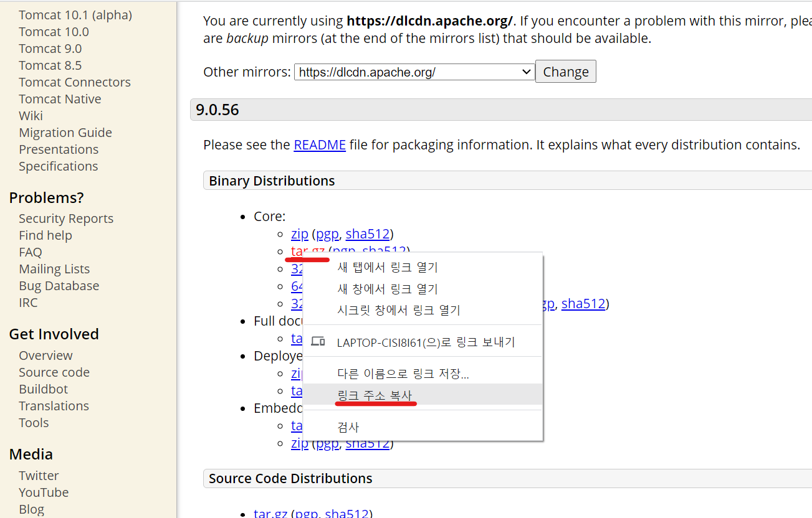Open the sha512 link after Windows installer
Screen dimensions: 812x518
pyautogui.click(x=583, y=304)
